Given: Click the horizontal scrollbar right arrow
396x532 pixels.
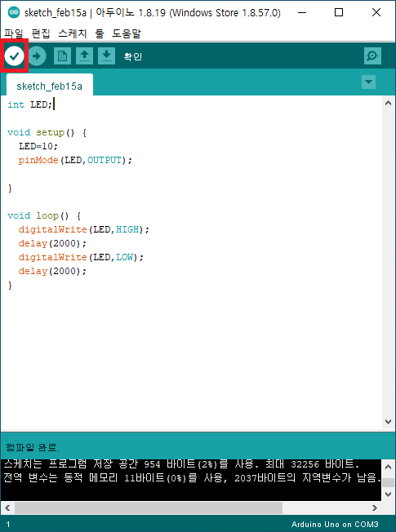Looking at the screenshot, I should [375, 508].
